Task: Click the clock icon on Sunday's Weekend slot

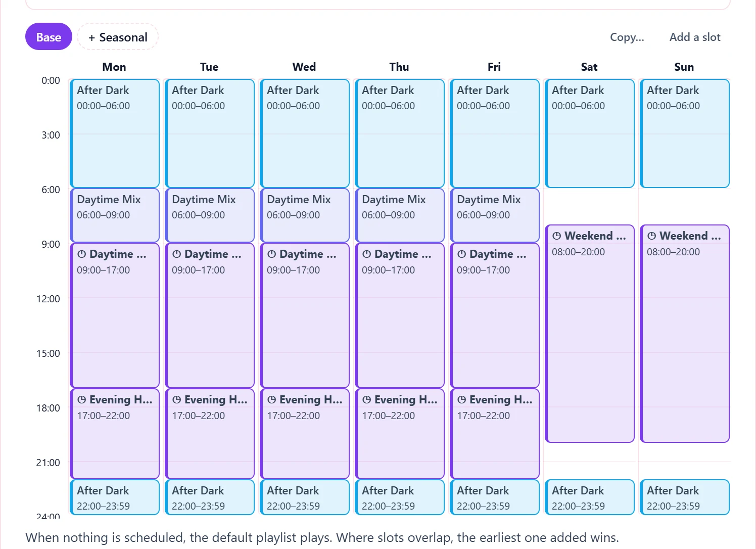Action: pos(651,236)
